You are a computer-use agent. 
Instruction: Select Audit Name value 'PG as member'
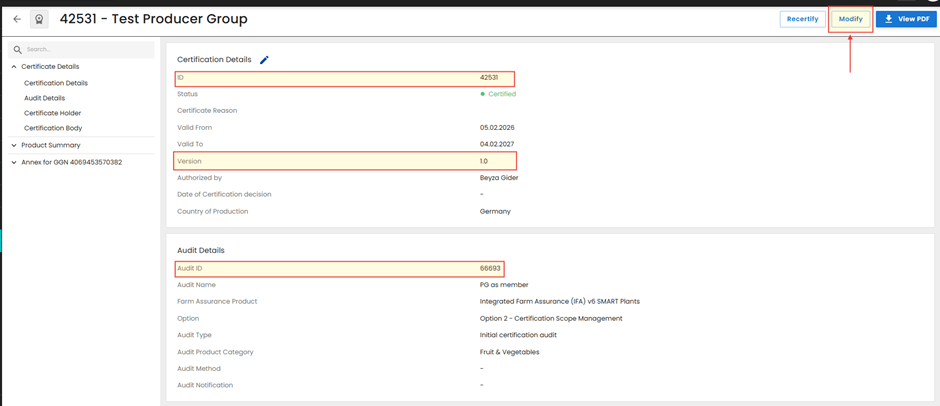[504, 285]
